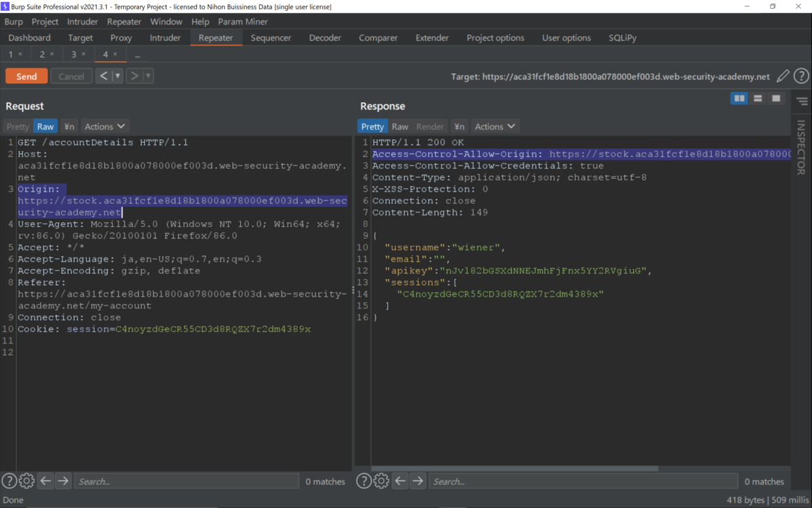The width and height of the screenshot is (812, 508).
Task: Toggle request newline display (¥n)
Action: (x=69, y=127)
